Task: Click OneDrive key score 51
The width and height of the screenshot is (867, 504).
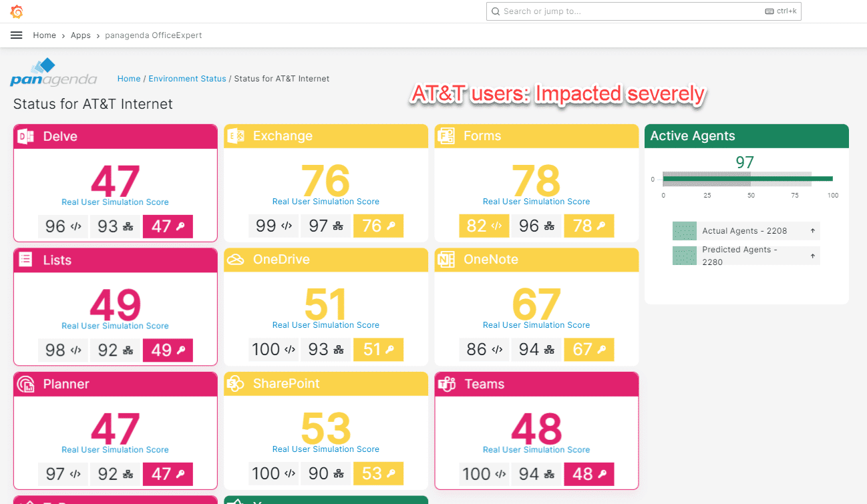Action: (x=378, y=349)
